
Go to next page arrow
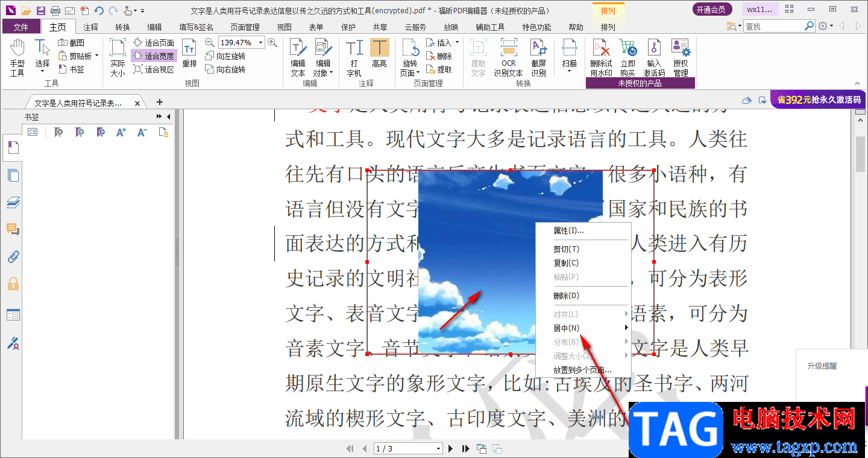pos(450,448)
